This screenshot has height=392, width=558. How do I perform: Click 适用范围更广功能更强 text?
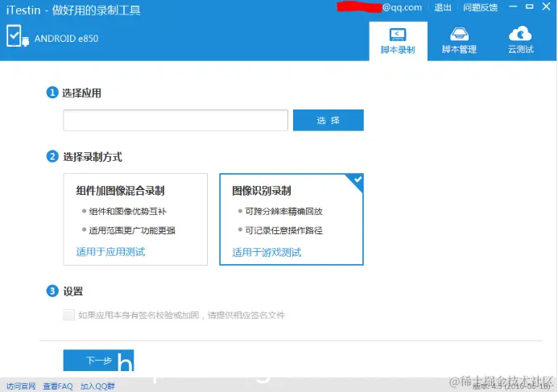132,230
